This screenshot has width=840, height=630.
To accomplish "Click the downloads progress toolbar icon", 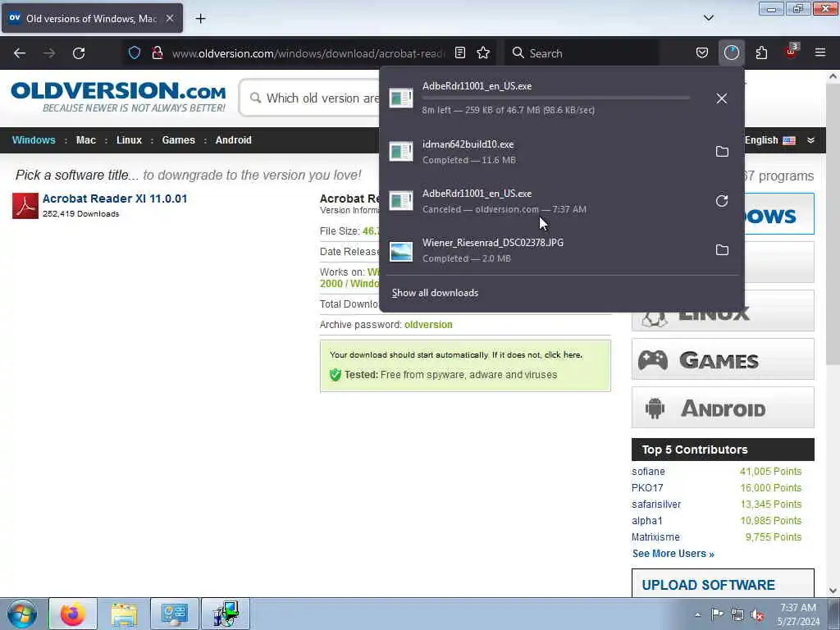I will point(731,52).
